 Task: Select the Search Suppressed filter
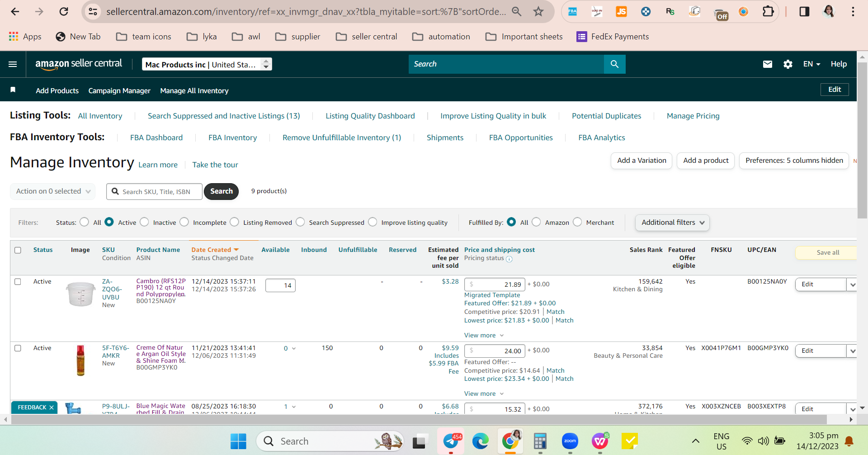click(x=300, y=222)
